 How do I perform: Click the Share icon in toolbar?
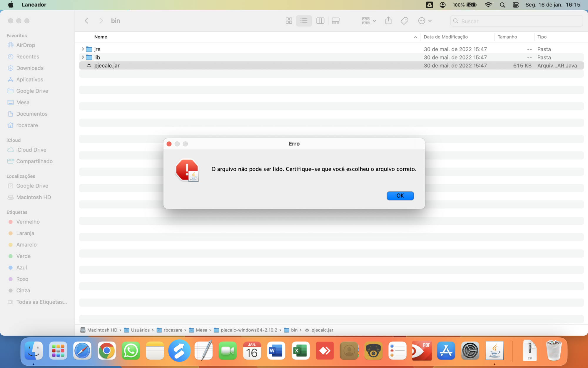[388, 21]
